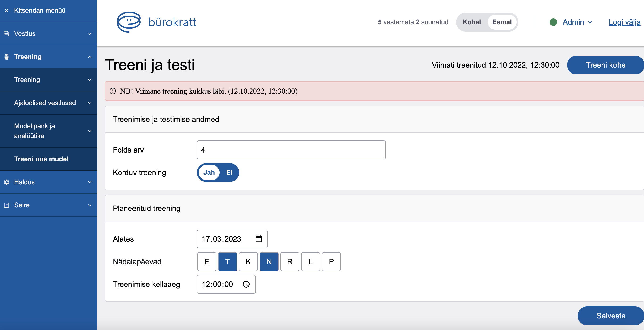
Task: Click the Seire monitoring icon
Action: (x=7, y=205)
